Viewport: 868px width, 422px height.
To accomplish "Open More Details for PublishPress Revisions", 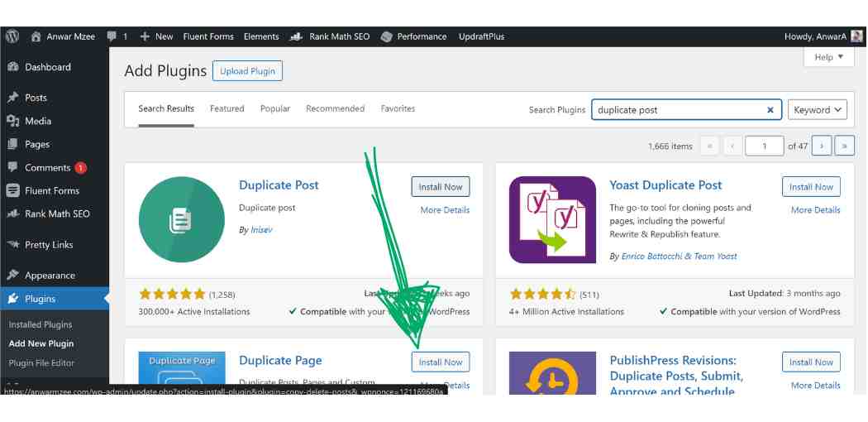I will click(815, 386).
